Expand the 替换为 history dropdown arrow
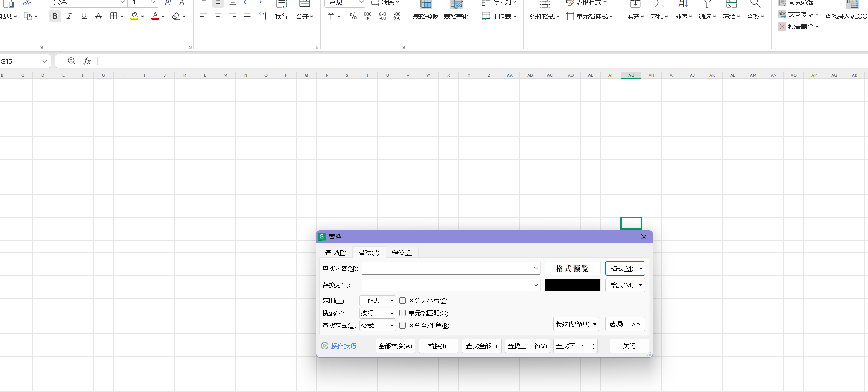The height and width of the screenshot is (392, 868). [x=536, y=285]
